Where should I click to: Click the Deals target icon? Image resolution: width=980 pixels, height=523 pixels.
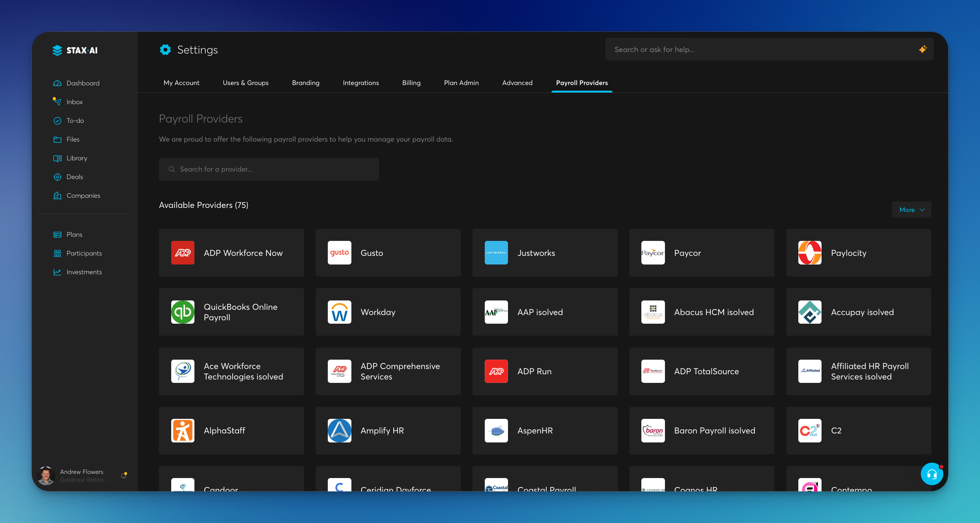(57, 177)
